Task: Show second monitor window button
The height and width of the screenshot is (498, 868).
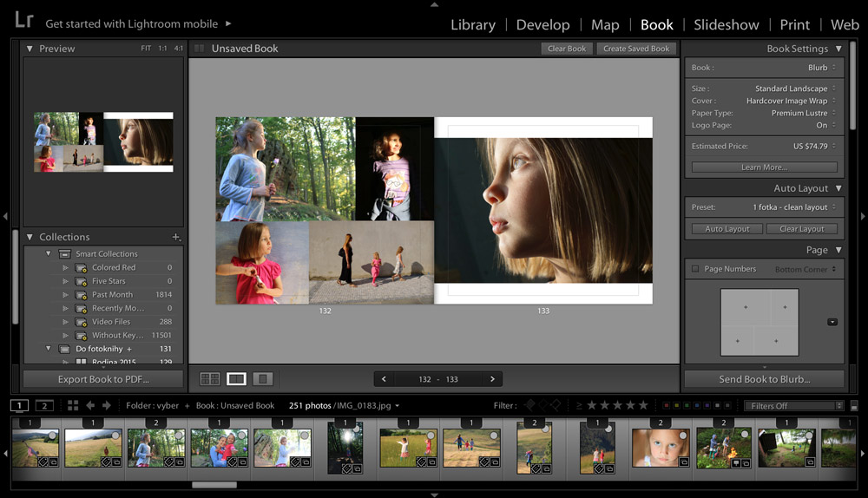Action: coord(44,405)
